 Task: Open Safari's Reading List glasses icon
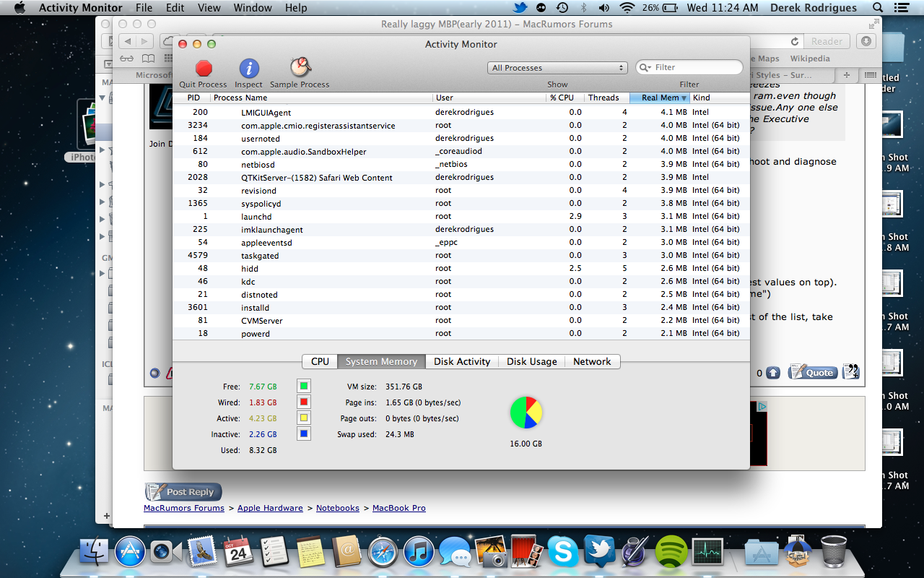127,59
